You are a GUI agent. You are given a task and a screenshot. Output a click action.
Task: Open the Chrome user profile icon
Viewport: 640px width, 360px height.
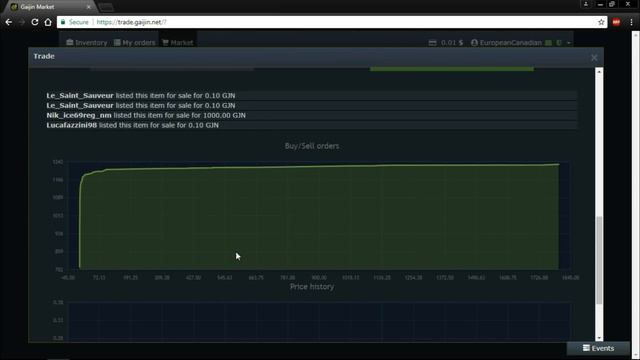coord(586,4)
